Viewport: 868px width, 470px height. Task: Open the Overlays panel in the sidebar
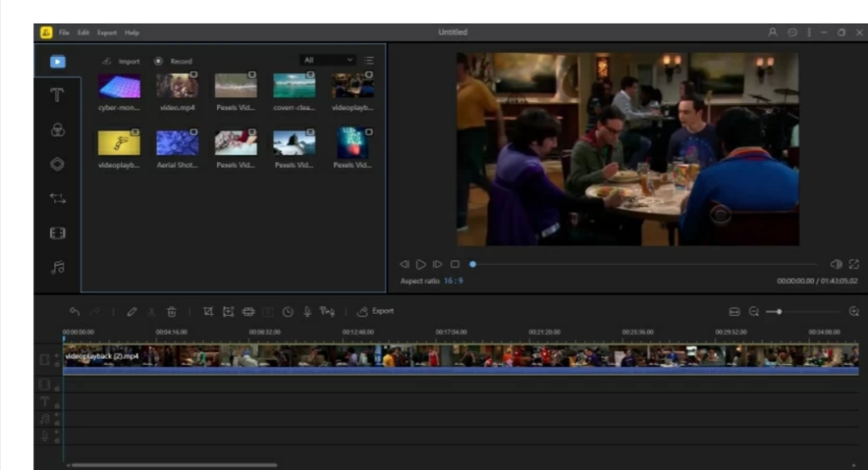(58, 164)
